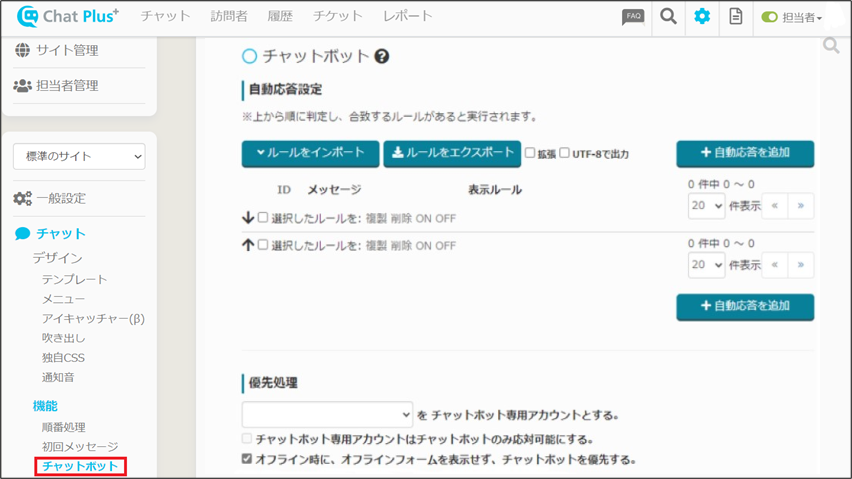This screenshot has width=852, height=479.
Task: Uncheck the offline chatbot priority checkbox
Action: click(247, 459)
